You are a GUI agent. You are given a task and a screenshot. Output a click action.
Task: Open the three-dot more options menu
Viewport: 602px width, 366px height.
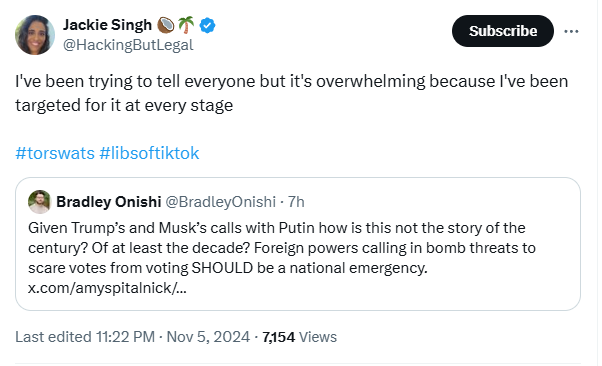(571, 31)
